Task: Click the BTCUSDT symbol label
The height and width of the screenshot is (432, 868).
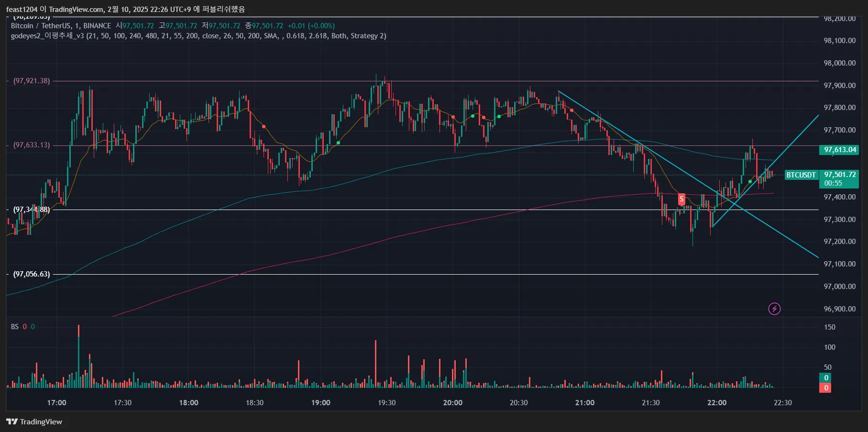Action: click(801, 175)
